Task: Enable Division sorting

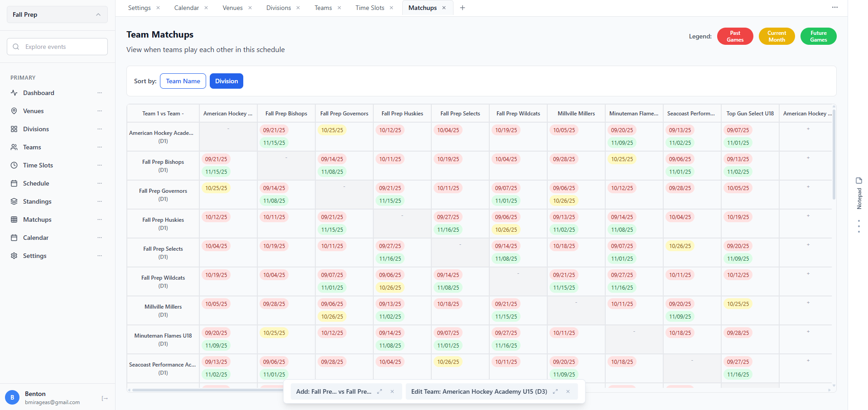Action: click(x=227, y=81)
